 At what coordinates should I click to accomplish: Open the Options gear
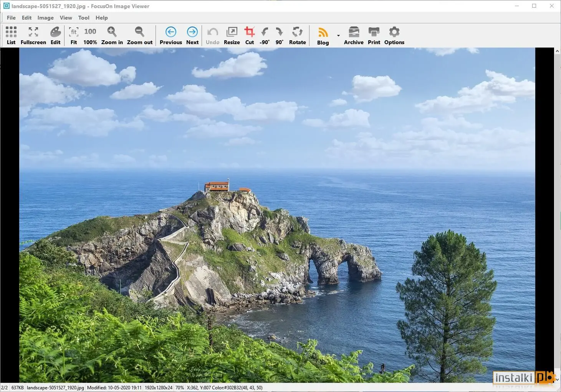pyautogui.click(x=394, y=36)
